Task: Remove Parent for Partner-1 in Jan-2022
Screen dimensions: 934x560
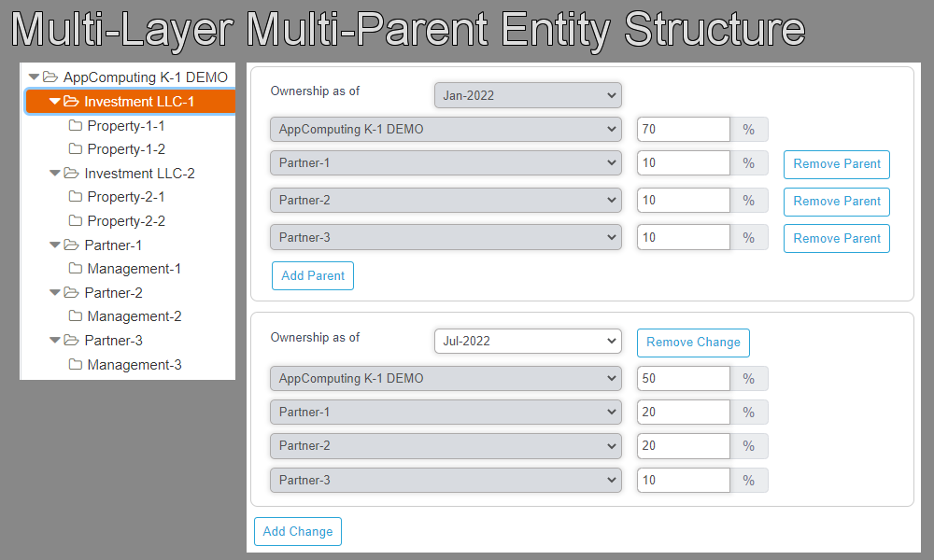Action: tap(836, 164)
